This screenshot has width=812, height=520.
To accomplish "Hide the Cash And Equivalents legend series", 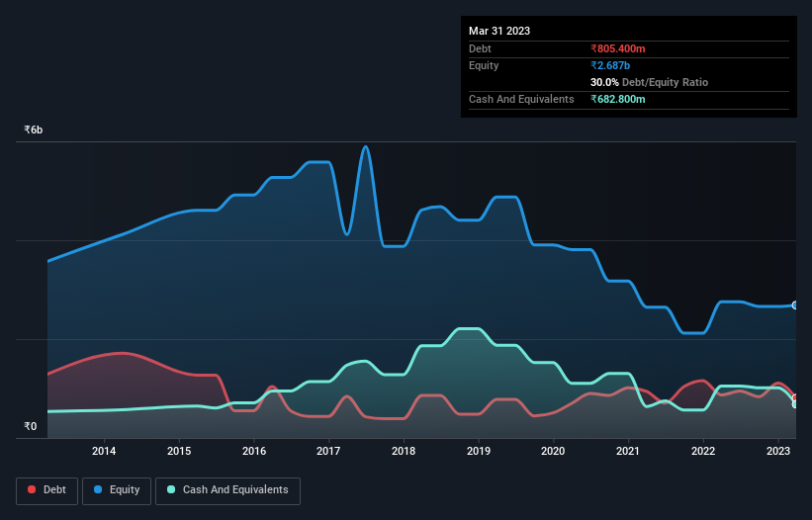I will [x=227, y=489].
